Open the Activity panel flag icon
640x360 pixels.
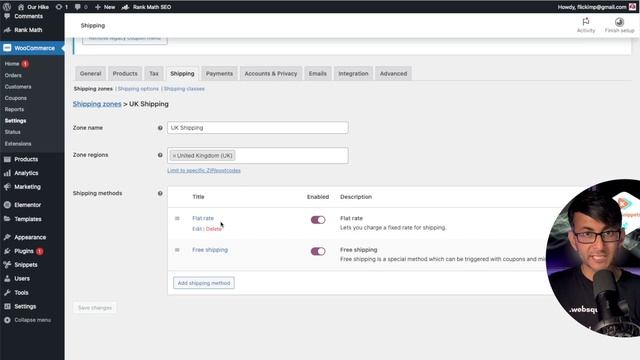(586, 22)
